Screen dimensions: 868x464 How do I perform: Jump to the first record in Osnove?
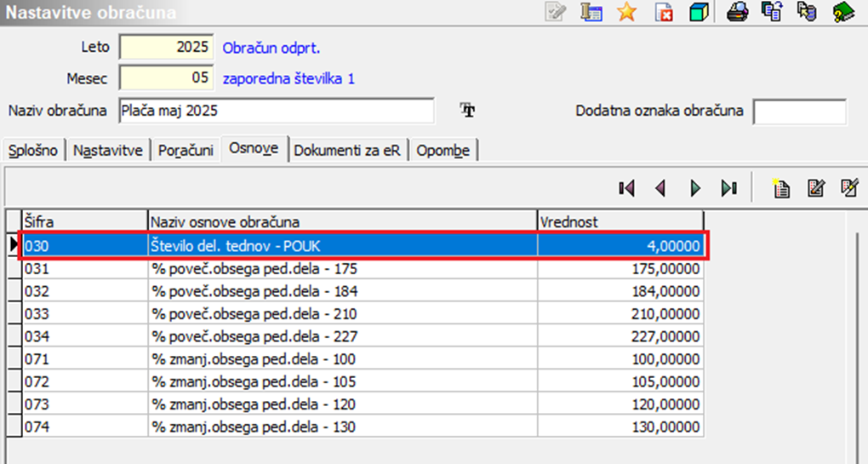tap(626, 189)
